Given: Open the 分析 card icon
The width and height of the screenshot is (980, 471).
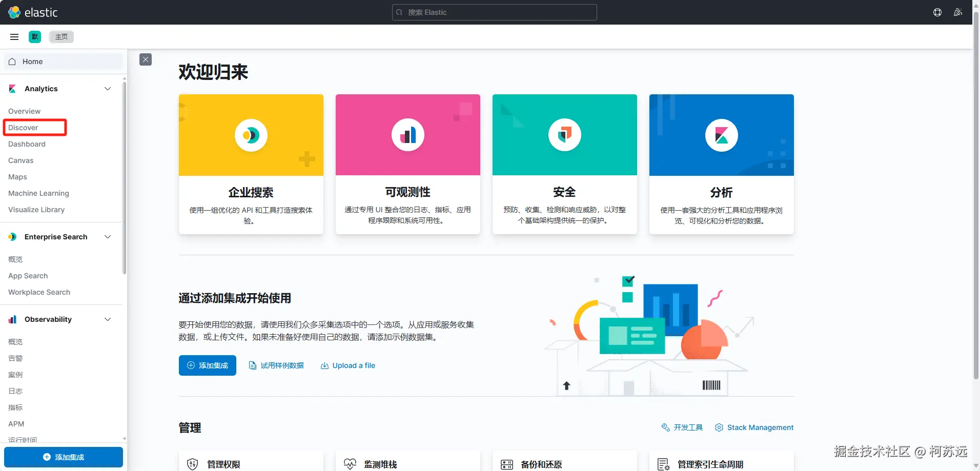Looking at the screenshot, I should pyautogui.click(x=722, y=135).
